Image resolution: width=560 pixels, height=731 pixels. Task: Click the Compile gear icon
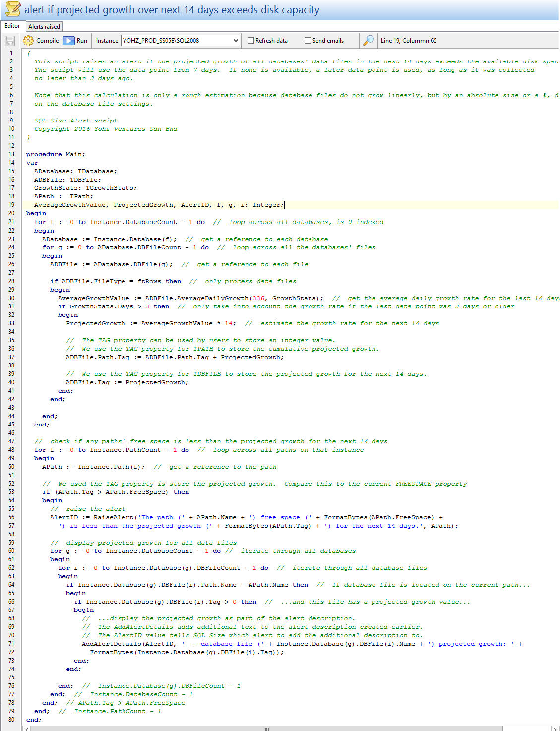[29, 41]
